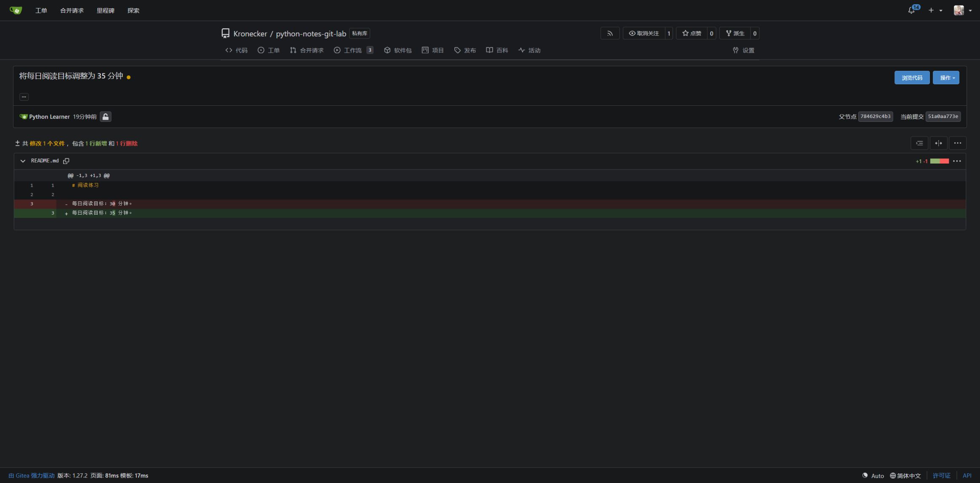Screen dimensions: 980x483
Task: Click the signature lock icon beside the commit time
Action: (x=106, y=117)
